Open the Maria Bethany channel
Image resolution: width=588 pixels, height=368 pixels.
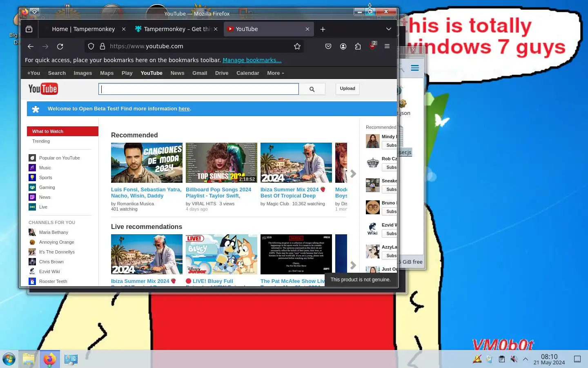click(x=53, y=232)
